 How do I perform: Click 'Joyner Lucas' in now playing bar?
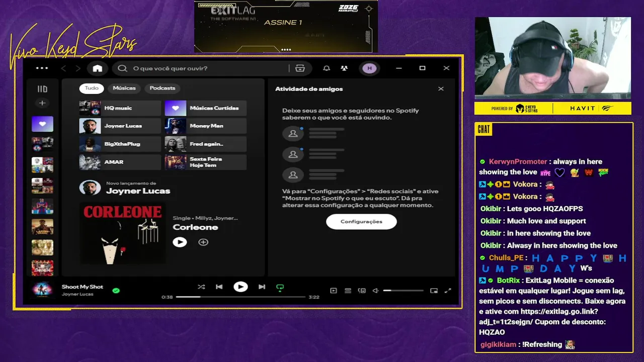[77, 294]
